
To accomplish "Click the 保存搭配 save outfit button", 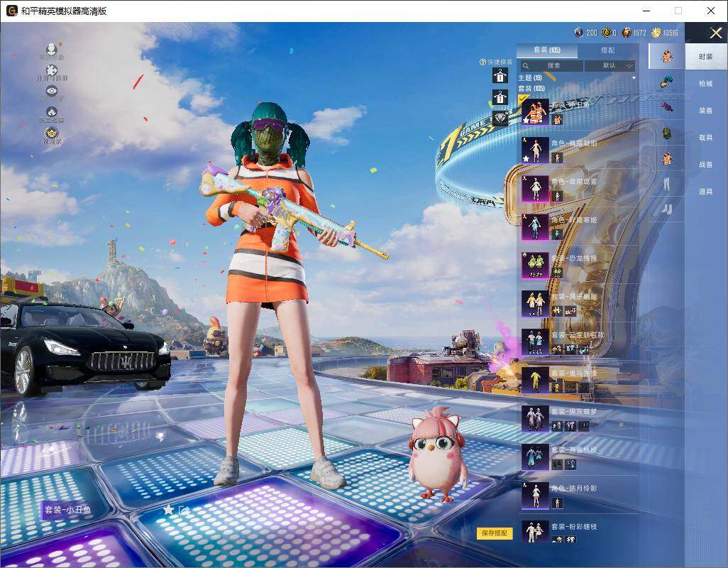I will point(494,533).
